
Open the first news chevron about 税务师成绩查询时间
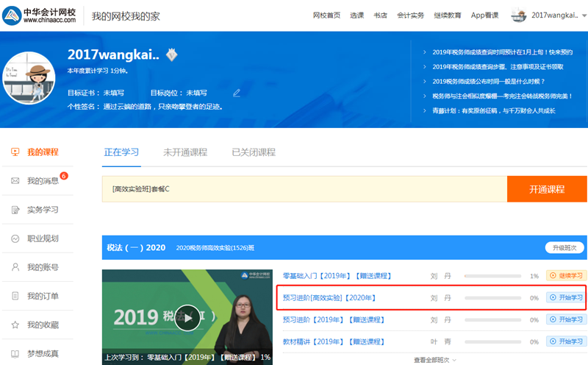tap(425, 52)
